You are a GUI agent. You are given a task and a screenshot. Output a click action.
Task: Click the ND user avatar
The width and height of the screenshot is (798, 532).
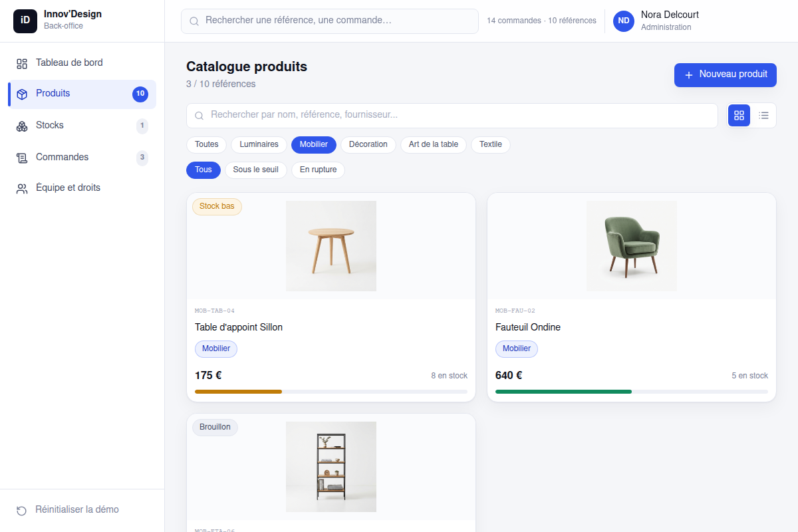[x=624, y=21]
